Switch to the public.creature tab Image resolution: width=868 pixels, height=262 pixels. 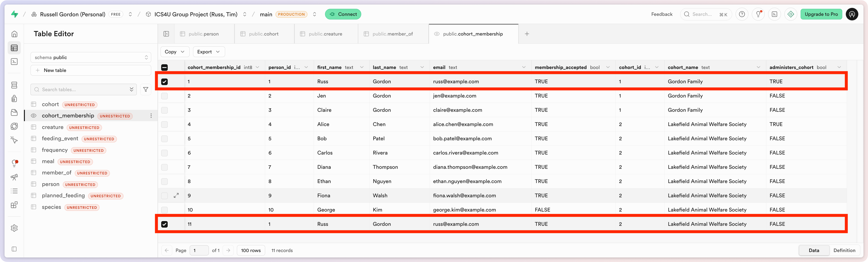pyautogui.click(x=325, y=34)
